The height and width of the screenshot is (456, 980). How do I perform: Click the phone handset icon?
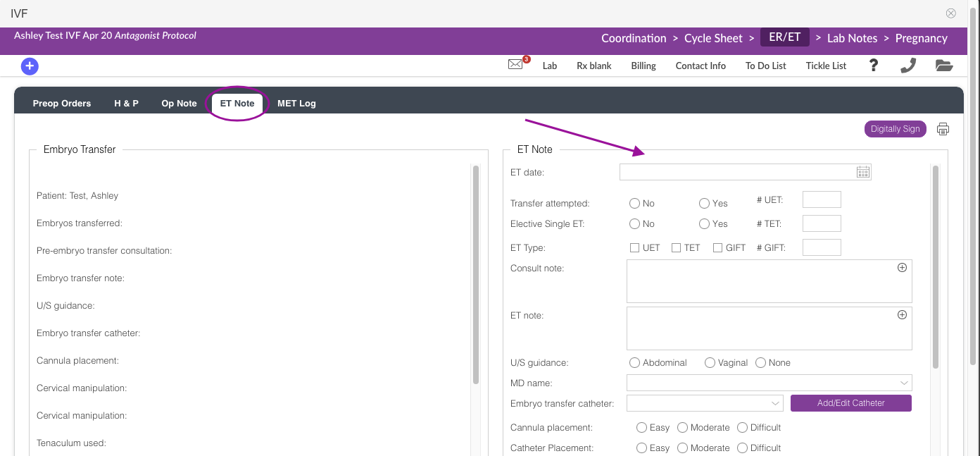point(908,66)
